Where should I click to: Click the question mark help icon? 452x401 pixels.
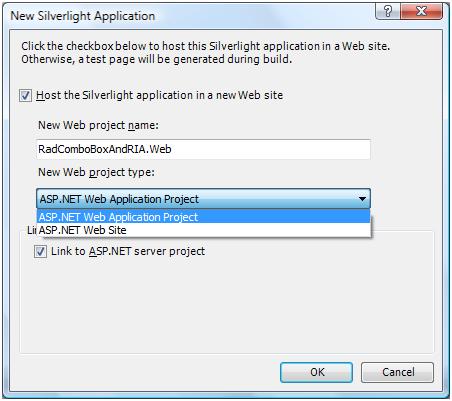[x=388, y=11]
